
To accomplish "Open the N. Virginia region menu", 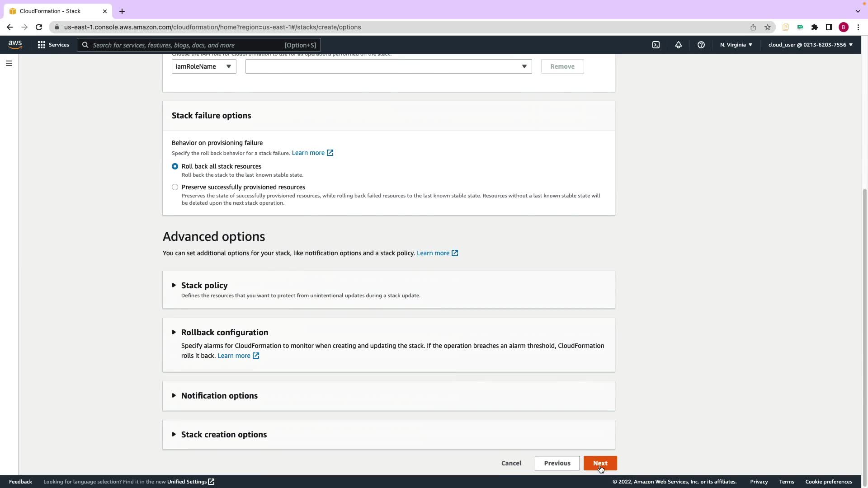I will coord(736,45).
